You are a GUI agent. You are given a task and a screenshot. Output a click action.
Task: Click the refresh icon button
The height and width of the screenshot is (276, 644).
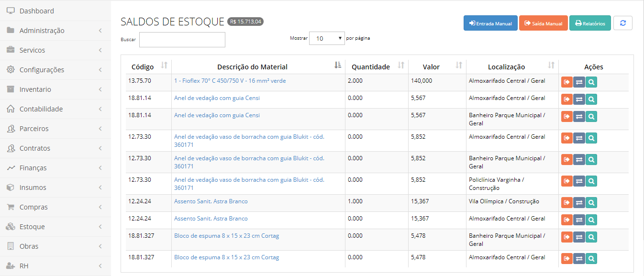[622, 23]
